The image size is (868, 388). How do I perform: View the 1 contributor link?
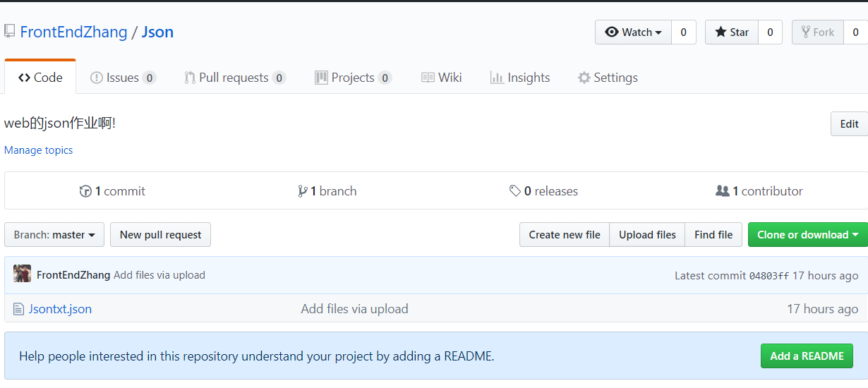[x=759, y=191]
